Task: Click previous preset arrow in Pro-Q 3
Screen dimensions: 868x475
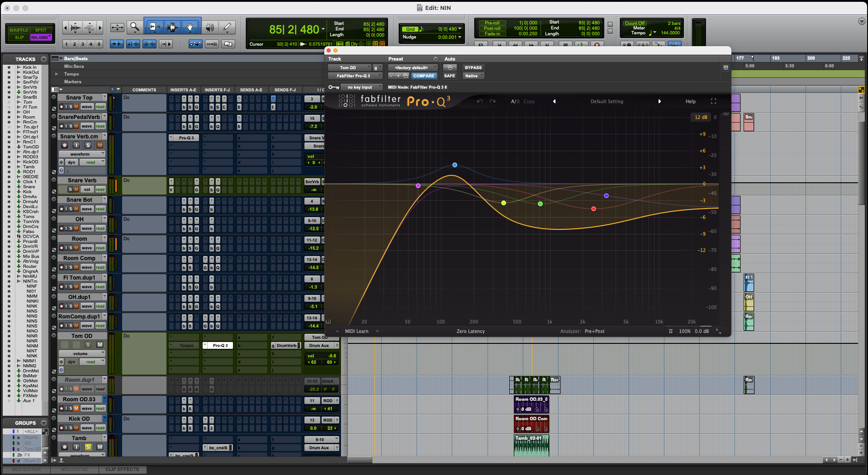Action: click(x=554, y=101)
